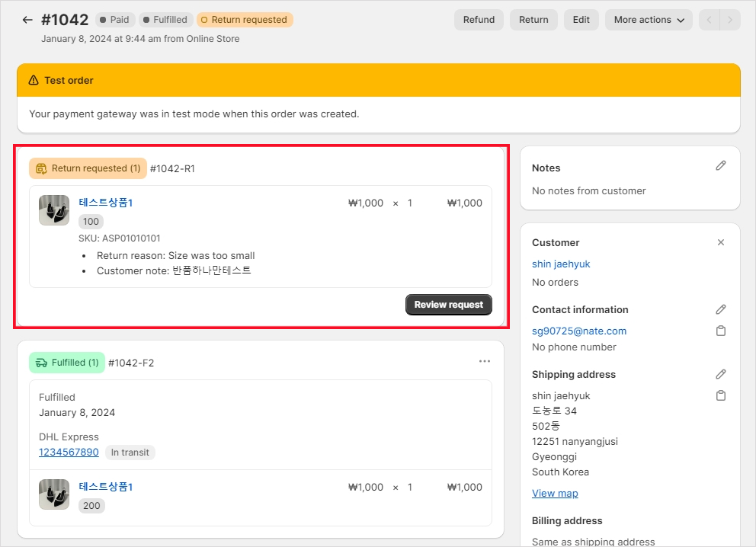The height and width of the screenshot is (547, 756).
Task: Open DHL tracking number 1234567890
Action: pos(69,452)
